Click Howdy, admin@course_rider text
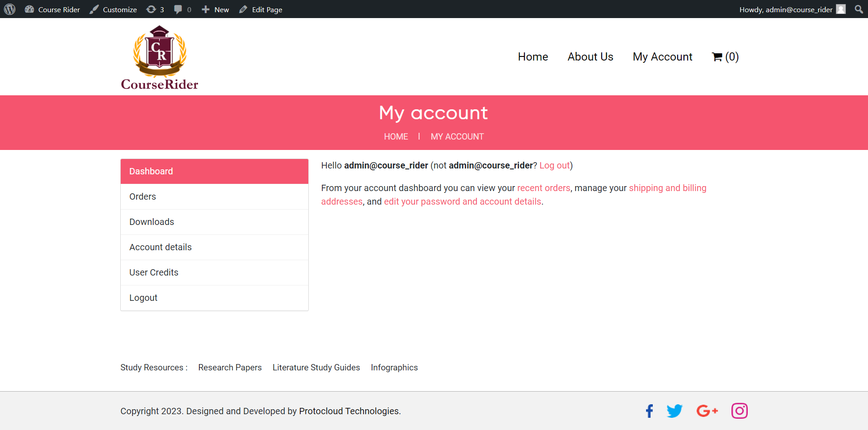868x430 pixels. point(786,9)
